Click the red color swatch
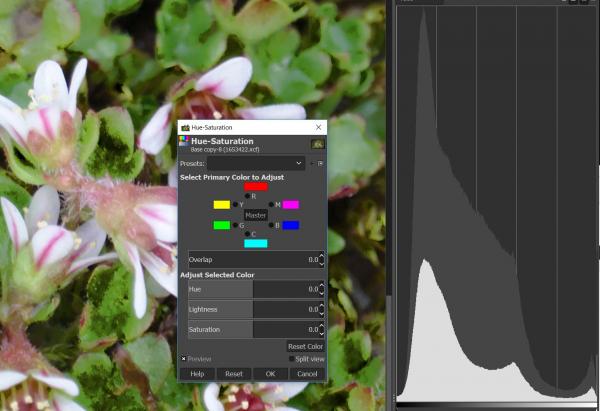 pyautogui.click(x=256, y=187)
